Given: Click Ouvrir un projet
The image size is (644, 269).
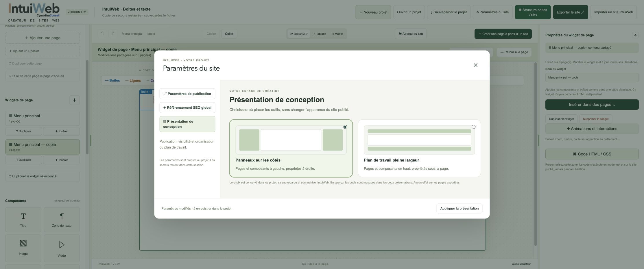Looking at the screenshot, I should tap(409, 12).
